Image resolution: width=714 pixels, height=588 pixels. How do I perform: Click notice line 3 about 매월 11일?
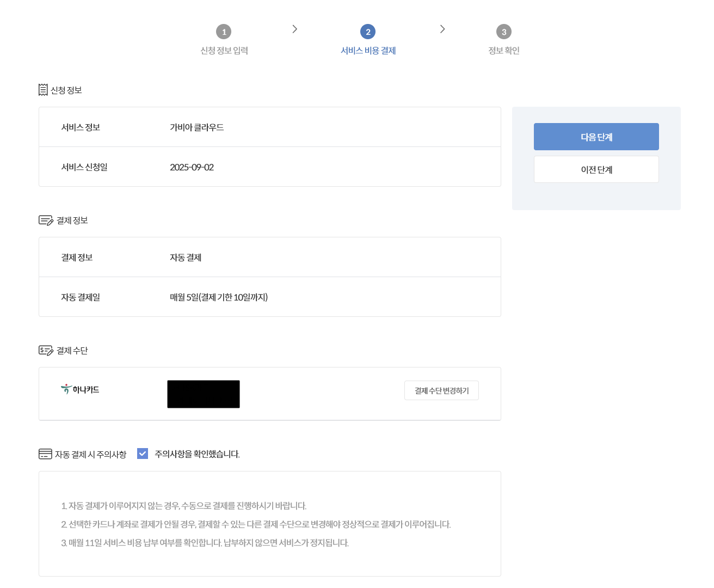click(x=205, y=543)
